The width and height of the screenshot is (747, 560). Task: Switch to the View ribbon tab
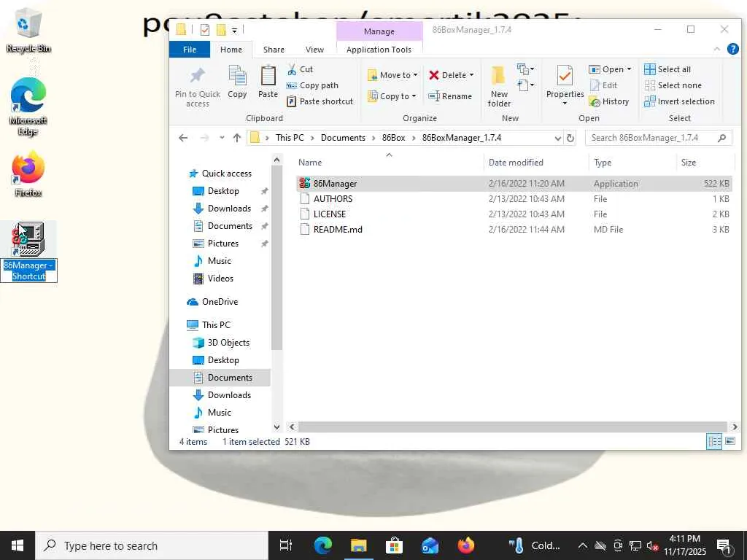coord(314,50)
